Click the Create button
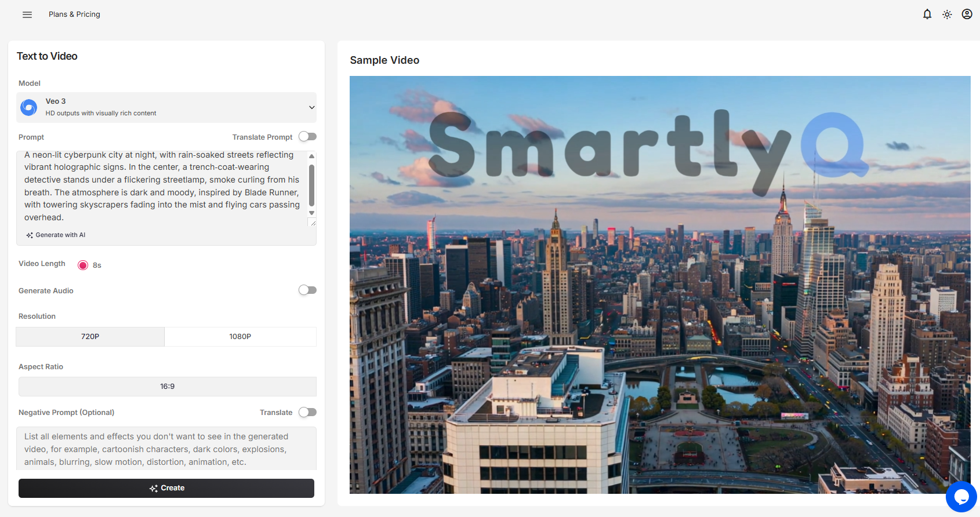980x517 pixels. (x=166, y=488)
